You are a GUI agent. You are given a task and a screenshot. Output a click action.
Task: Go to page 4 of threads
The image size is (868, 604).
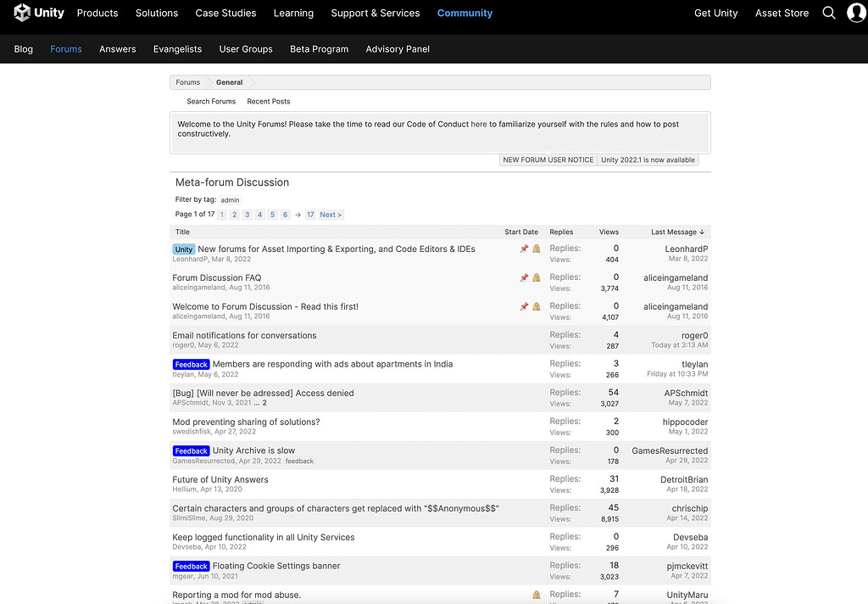pyautogui.click(x=259, y=215)
